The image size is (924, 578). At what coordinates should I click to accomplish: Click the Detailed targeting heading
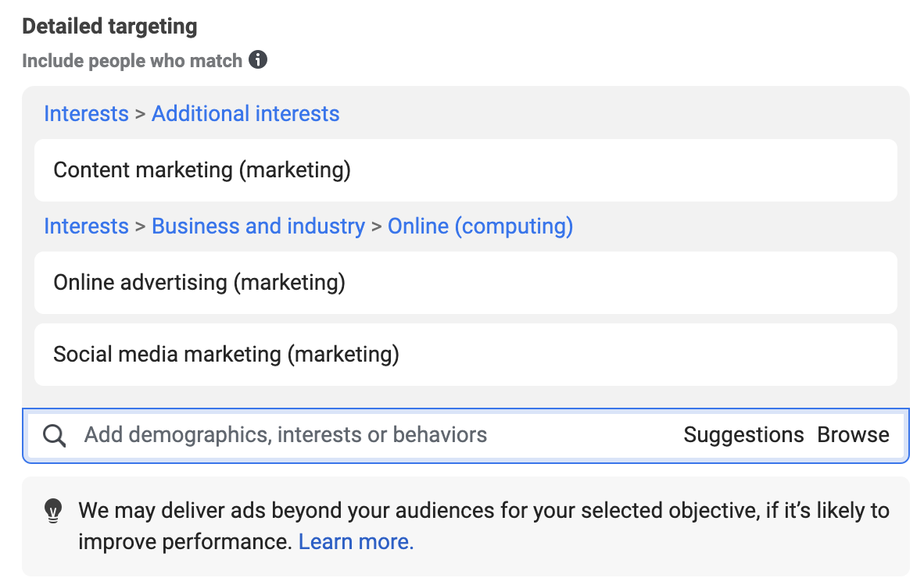tap(109, 27)
